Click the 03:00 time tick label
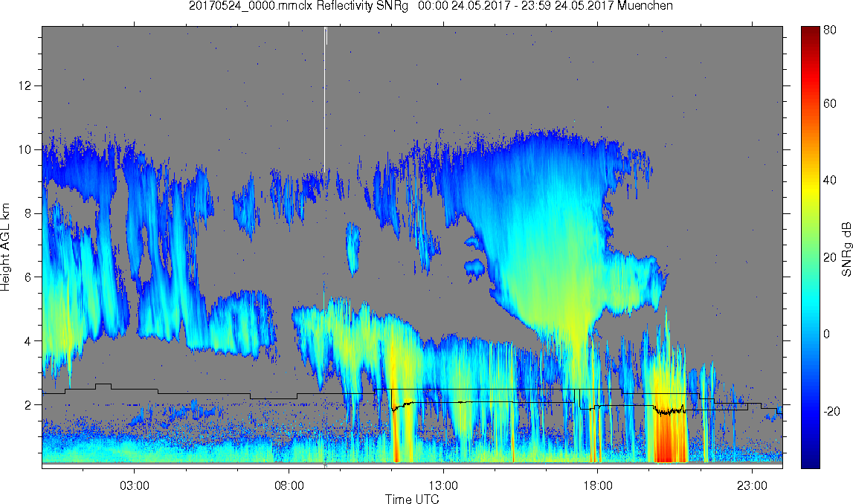Viewport: 853px width, 504px height. point(135,485)
